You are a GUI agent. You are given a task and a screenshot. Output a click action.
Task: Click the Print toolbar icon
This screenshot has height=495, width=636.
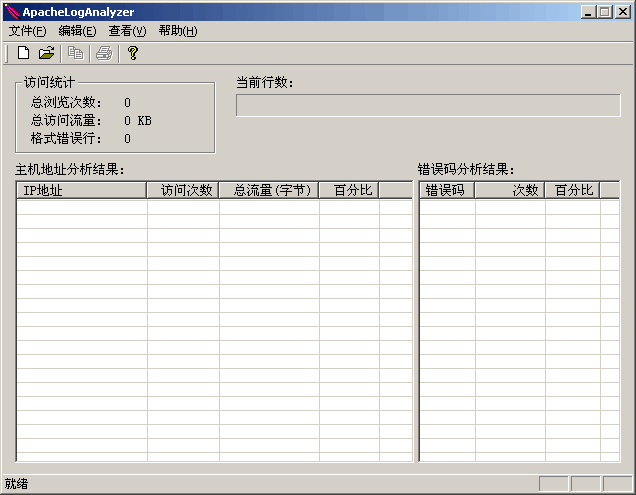coord(104,53)
